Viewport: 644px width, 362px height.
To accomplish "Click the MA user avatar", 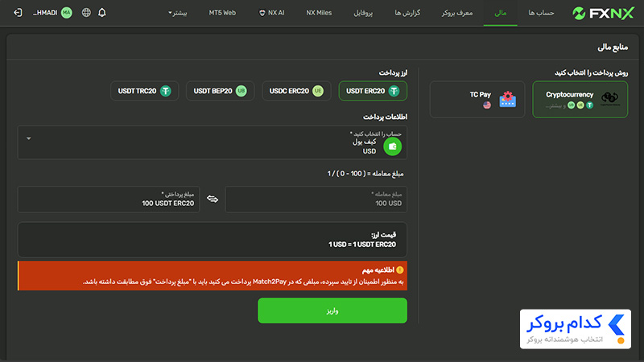I will tap(67, 13).
